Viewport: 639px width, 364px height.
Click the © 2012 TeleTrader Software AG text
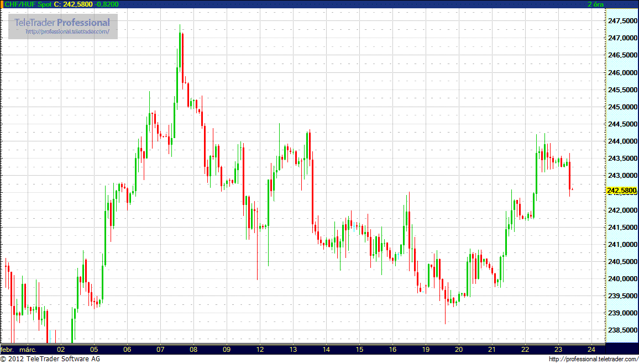coord(50,360)
